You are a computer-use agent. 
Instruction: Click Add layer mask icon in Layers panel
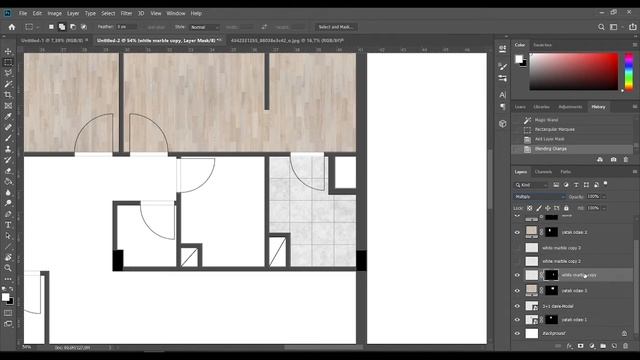tap(580, 346)
